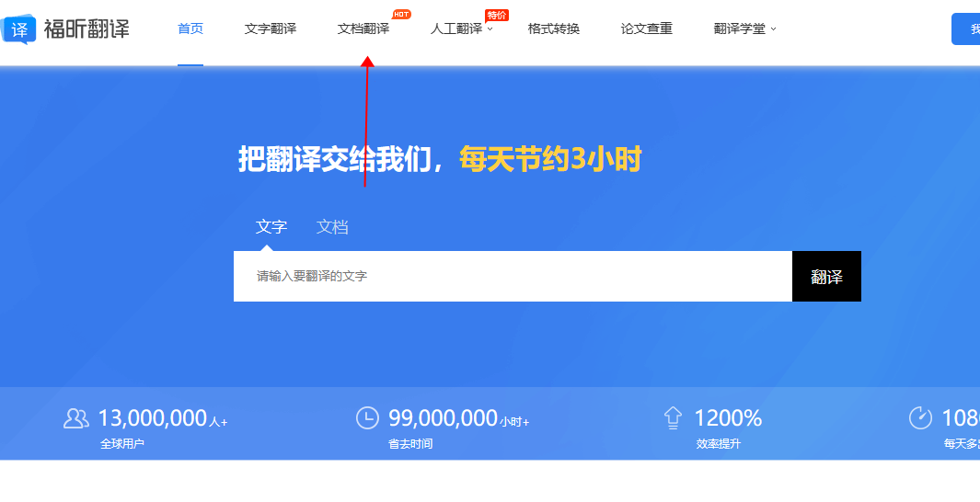This screenshot has height=502, width=980.
Task: Click the 省去时间 clock icon
Action: 367,417
